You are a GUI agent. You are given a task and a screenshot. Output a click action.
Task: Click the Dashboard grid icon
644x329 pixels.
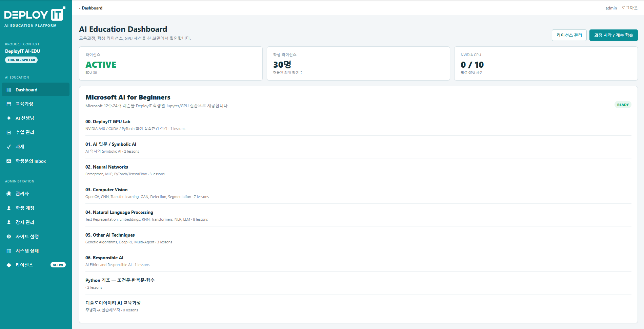[x=9, y=90]
